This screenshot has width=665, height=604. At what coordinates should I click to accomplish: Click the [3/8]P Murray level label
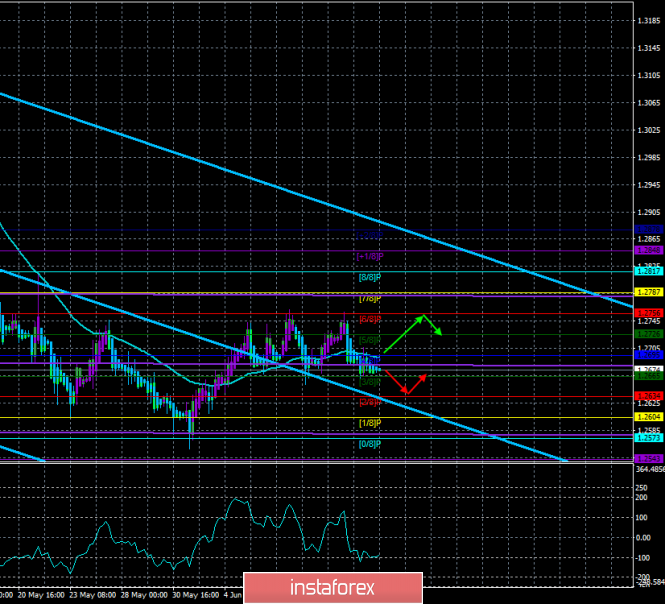pyautogui.click(x=370, y=382)
